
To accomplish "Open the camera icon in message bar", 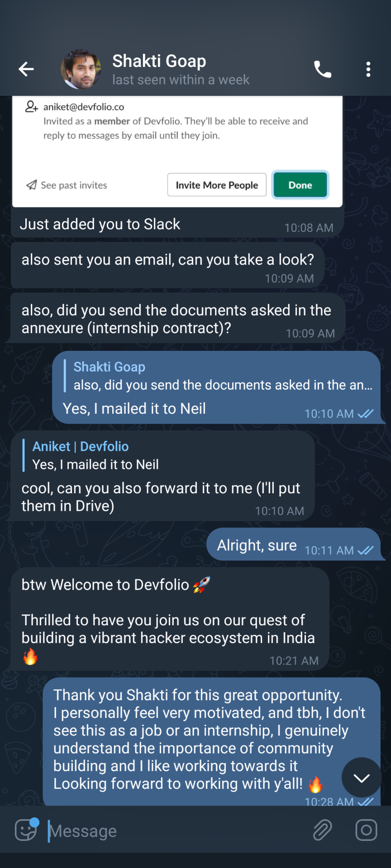I will (x=366, y=830).
